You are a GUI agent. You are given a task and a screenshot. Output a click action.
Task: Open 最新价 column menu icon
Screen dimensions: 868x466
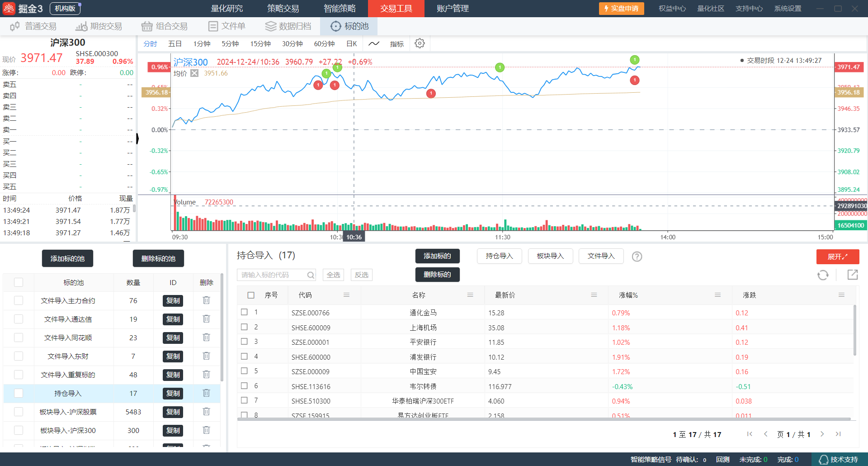[x=594, y=295]
